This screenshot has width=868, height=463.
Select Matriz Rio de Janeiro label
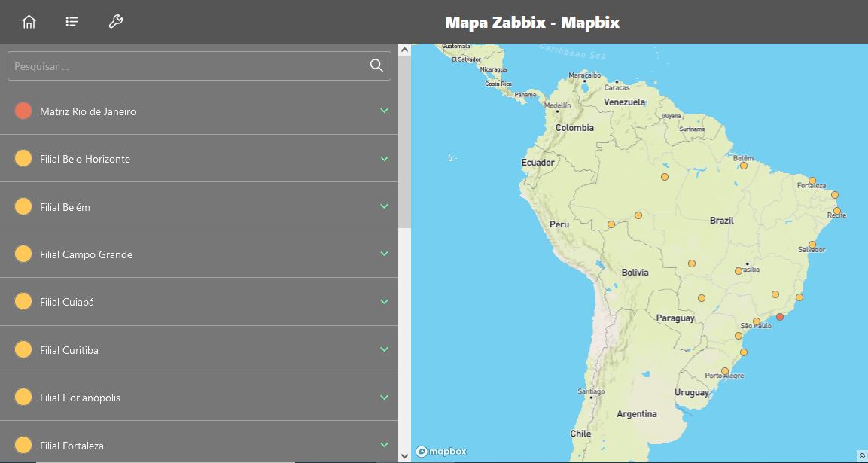pyautogui.click(x=88, y=111)
